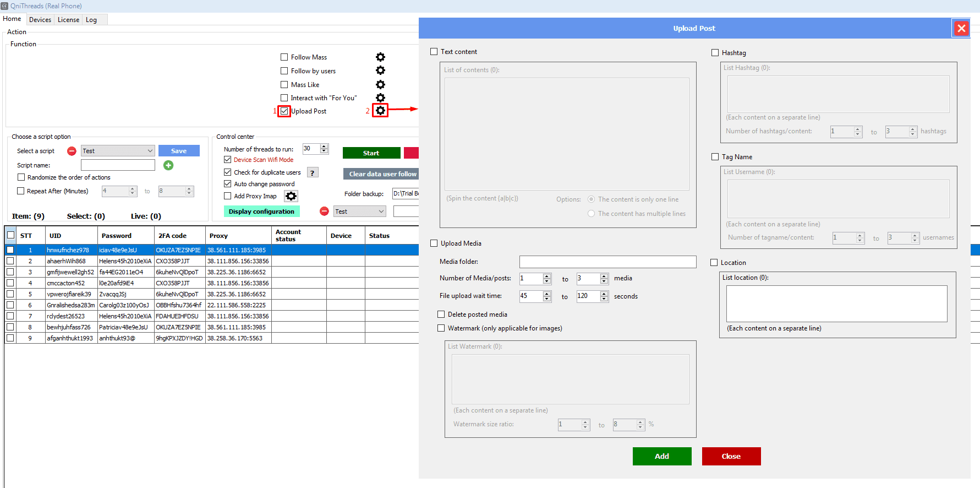Switch to the Devices tab
The width and height of the screenshot is (980, 488).
coord(40,20)
